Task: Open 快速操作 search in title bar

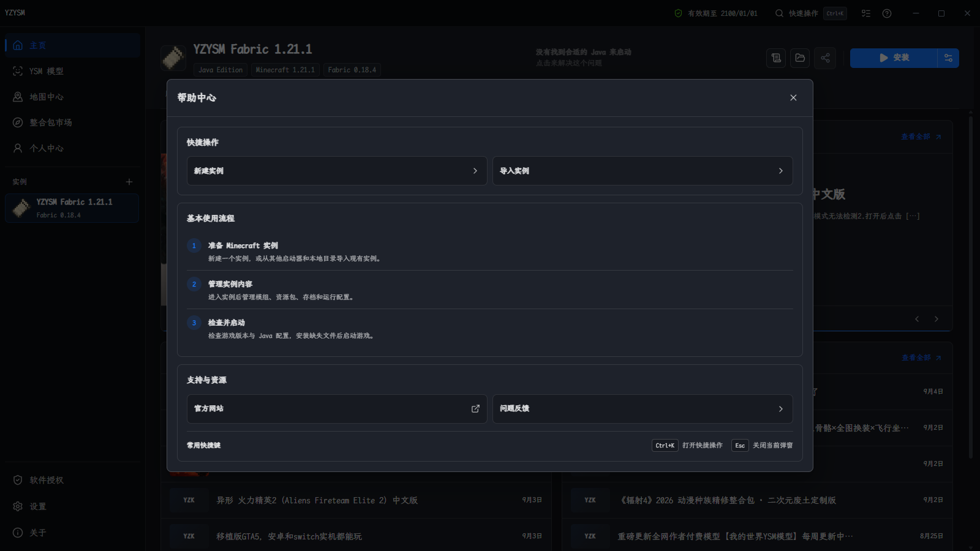Action: tap(810, 13)
